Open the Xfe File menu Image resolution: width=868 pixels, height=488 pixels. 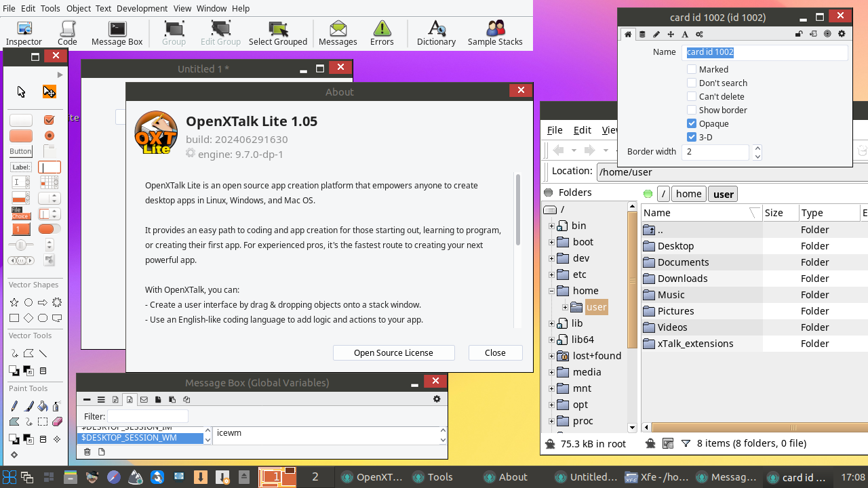coord(555,130)
